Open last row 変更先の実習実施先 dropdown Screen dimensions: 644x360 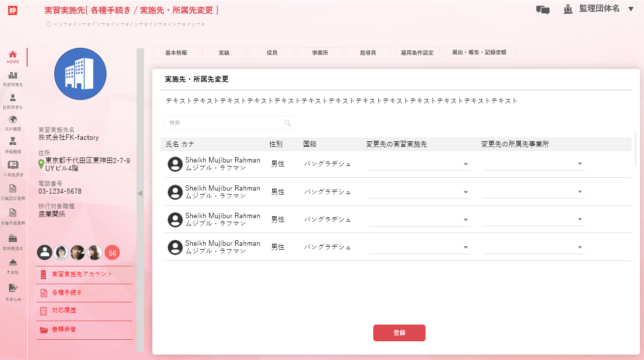click(x=465, y=248)
